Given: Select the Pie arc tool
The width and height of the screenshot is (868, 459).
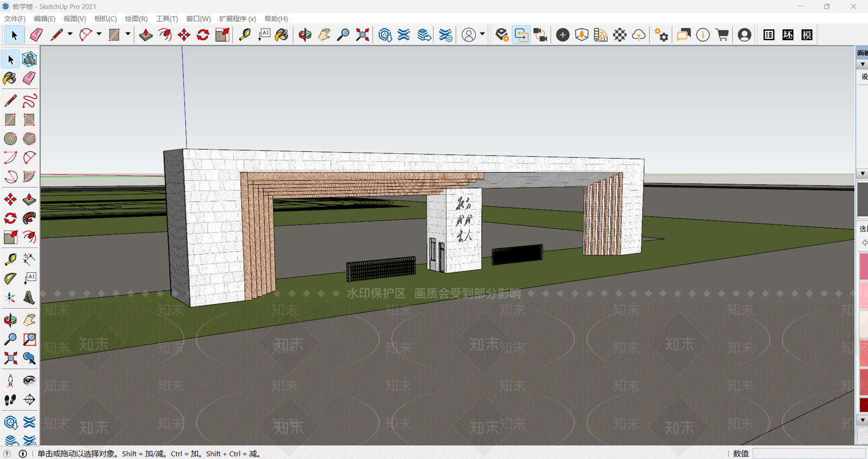Looking at the screenshot, I should click(29, 177).
